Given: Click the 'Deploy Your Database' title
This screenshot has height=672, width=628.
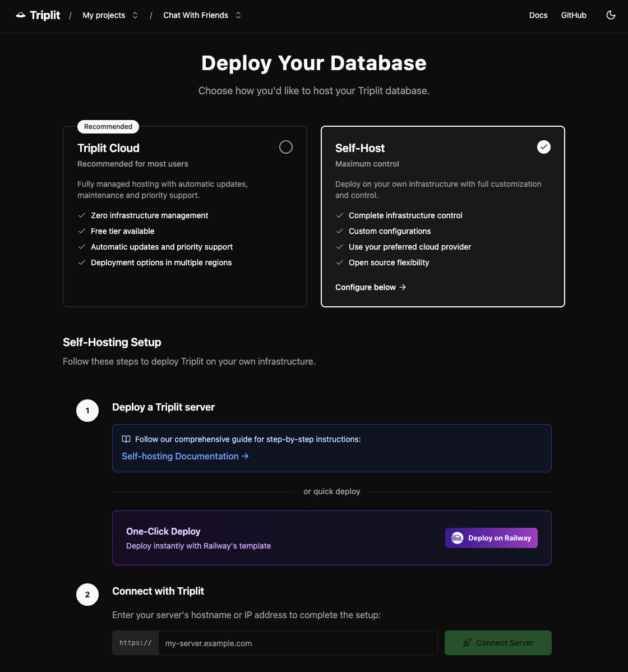Looking at the screenshot, I should point(314,63).
